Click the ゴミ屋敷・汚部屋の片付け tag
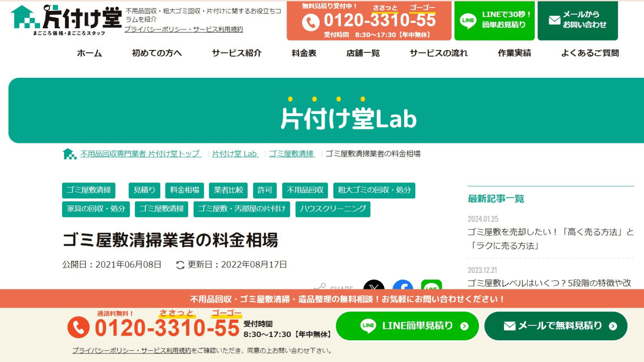 [241, 209]
